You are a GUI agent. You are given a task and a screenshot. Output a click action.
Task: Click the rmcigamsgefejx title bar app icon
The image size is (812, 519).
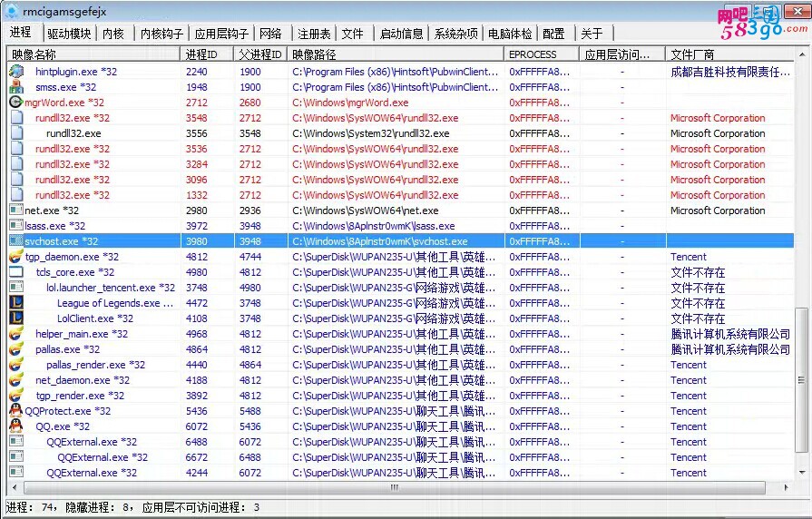click(12, 11)
